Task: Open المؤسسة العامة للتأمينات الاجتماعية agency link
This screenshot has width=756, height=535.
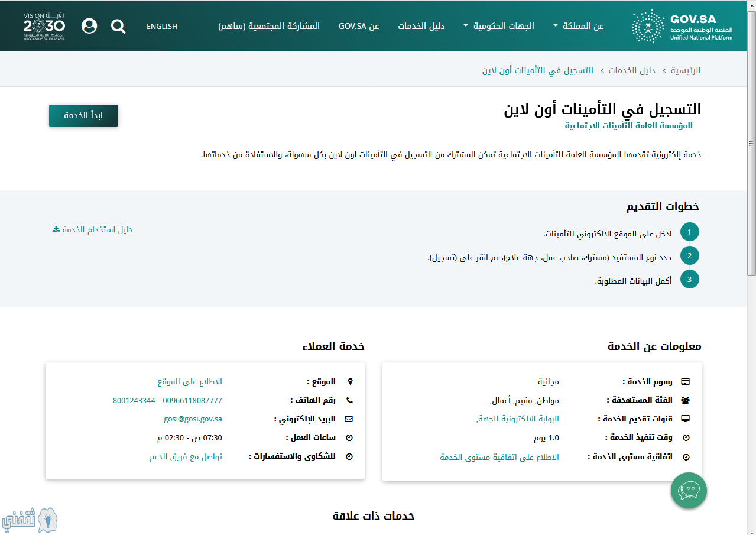Action: click(628, 126)
